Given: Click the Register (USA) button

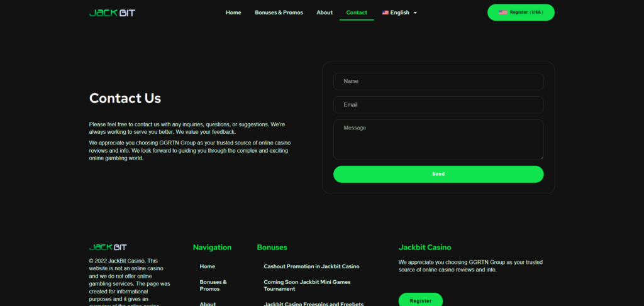Looking at the screenshot, I should pyautogui.click(x=521, y=13).
